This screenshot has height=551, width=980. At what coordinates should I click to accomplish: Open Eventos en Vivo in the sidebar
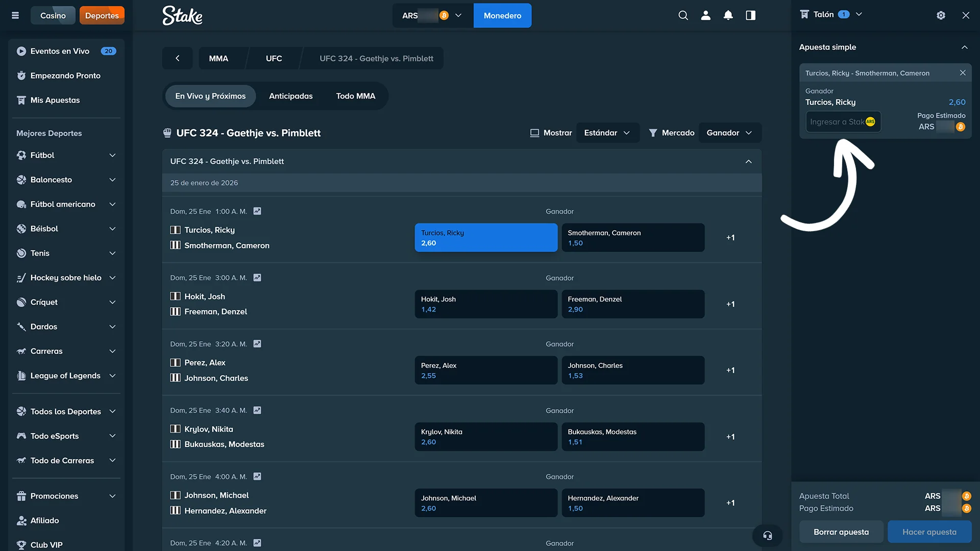60,51
